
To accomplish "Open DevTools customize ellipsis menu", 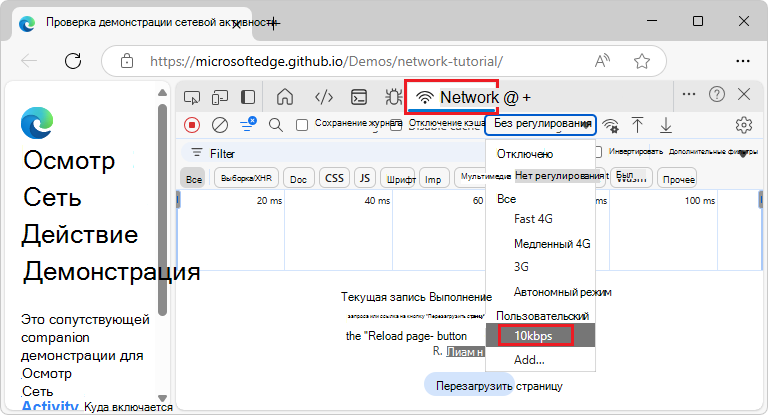I will [x=689, y=94].
